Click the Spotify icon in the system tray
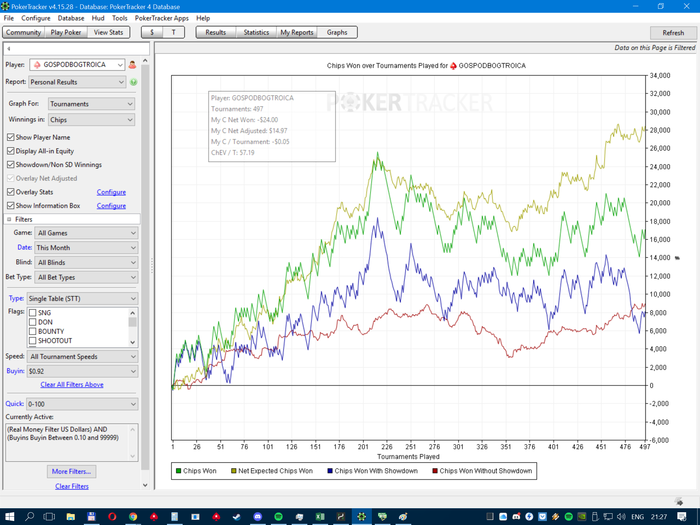 (568, 517)
